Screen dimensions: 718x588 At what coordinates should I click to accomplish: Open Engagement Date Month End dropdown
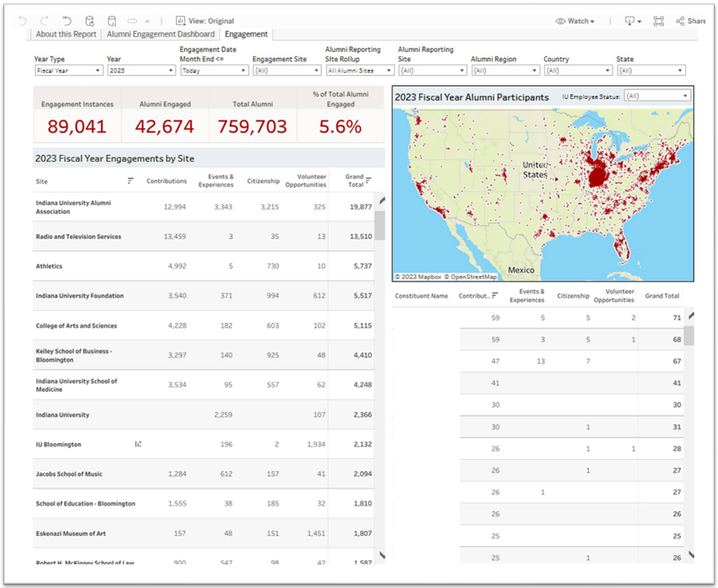pos(215,70)
